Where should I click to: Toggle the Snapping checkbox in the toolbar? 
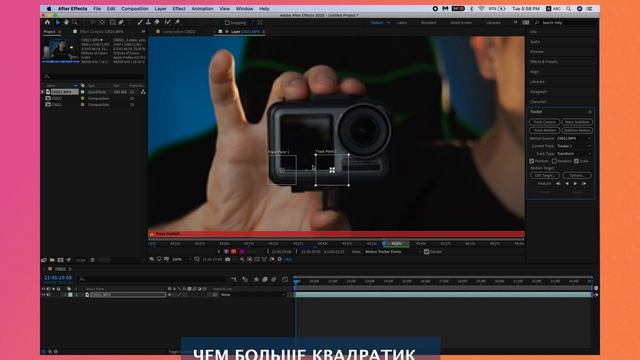click(x=227, y=23)
